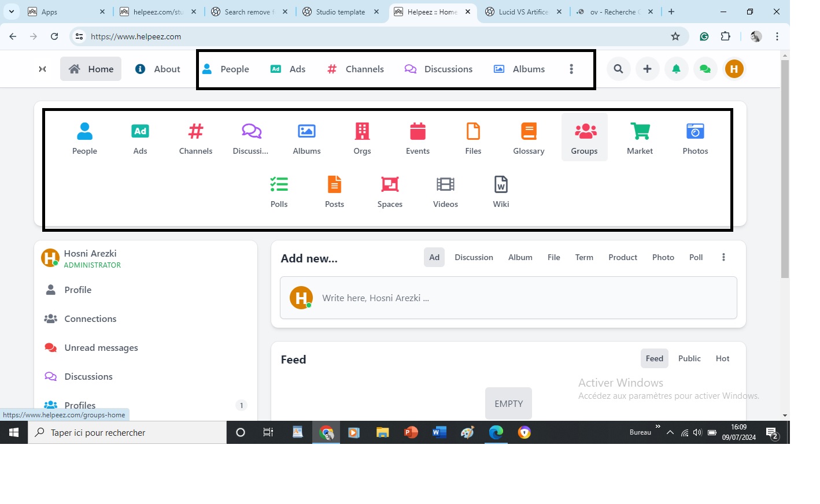820x504 pixels.
Task: Go to Connections in the sidebar
Action: tap(90, 318)
